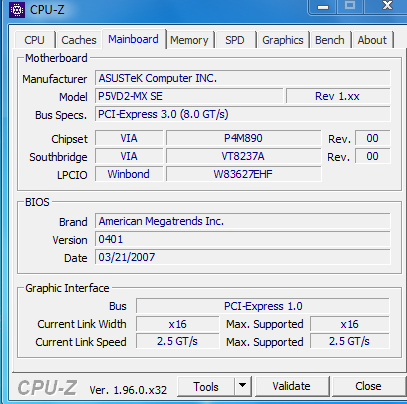Viewport: 407px width, 404px height.
Task: Select BIOS brand American Megatrends Inc.
Action: tap(243, 221)
